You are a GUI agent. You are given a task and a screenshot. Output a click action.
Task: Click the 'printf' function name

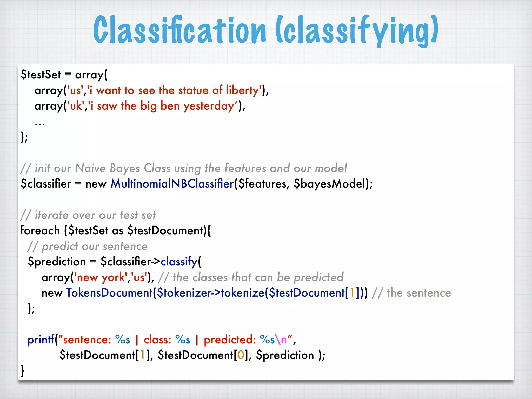pyautogui.click(x=41, y=340)
